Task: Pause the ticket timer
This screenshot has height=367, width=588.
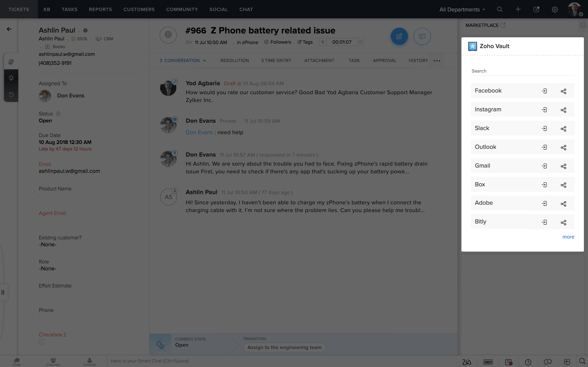Action: click(322, 42)
